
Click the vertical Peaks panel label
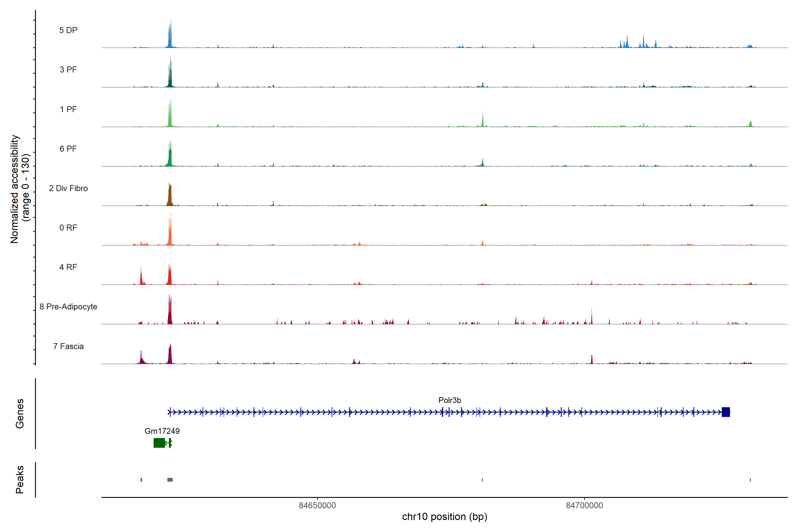20,479
